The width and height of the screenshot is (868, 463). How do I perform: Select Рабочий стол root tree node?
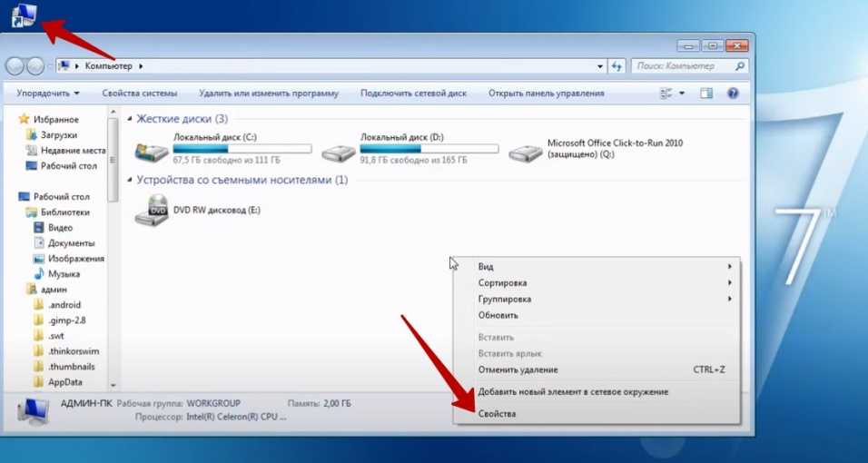(x=61, y=197)
